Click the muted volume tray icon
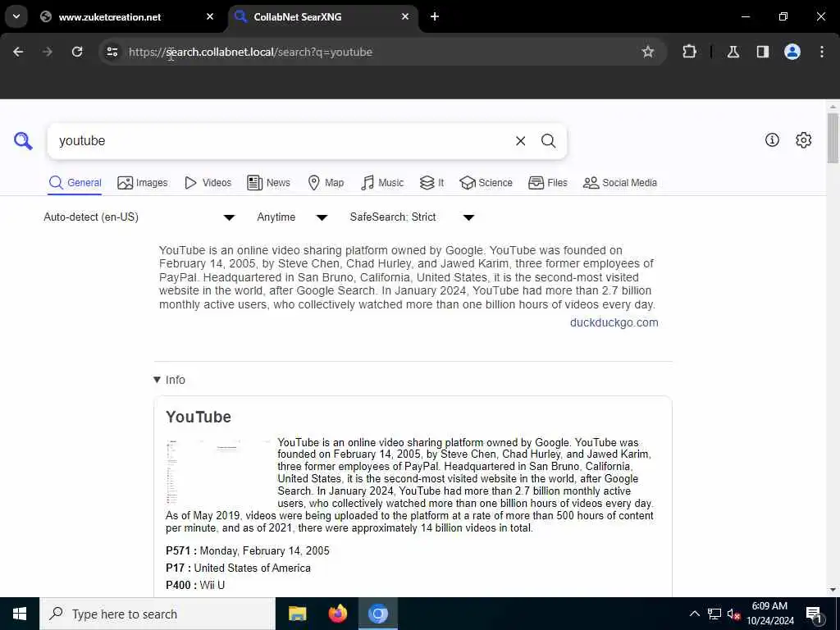This screenshot has height=630, width=840. (x=733, y=614)
